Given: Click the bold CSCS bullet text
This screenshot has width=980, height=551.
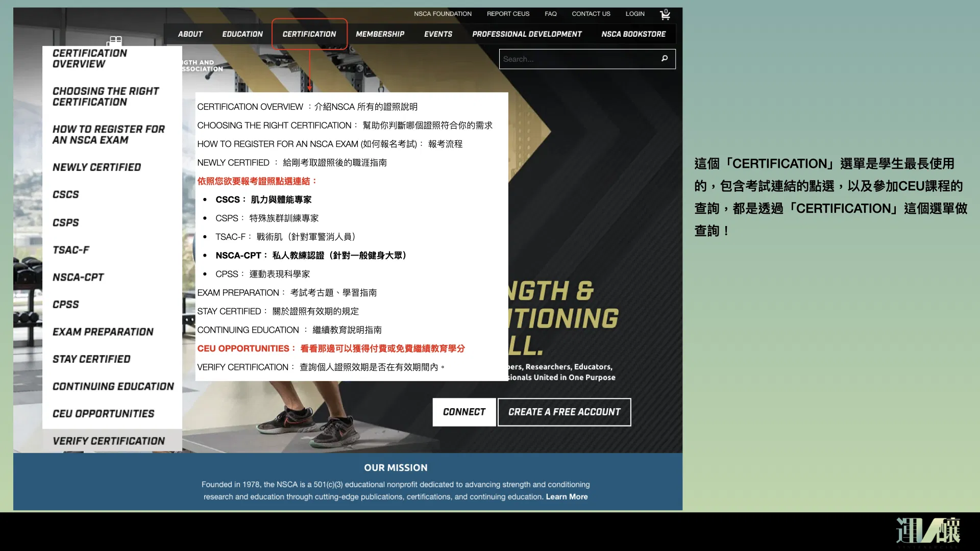Looking at the screenshot, I should (263, 199).
